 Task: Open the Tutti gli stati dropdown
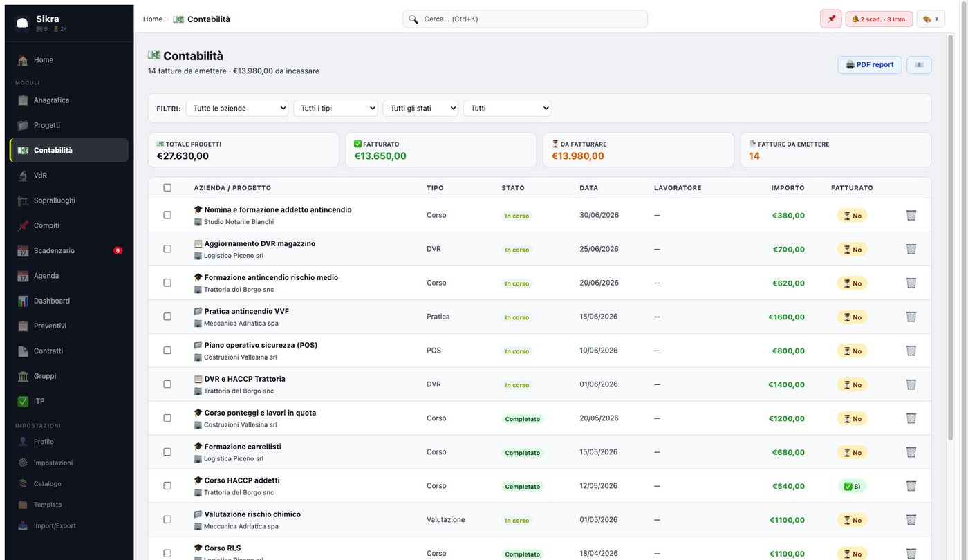420,108
